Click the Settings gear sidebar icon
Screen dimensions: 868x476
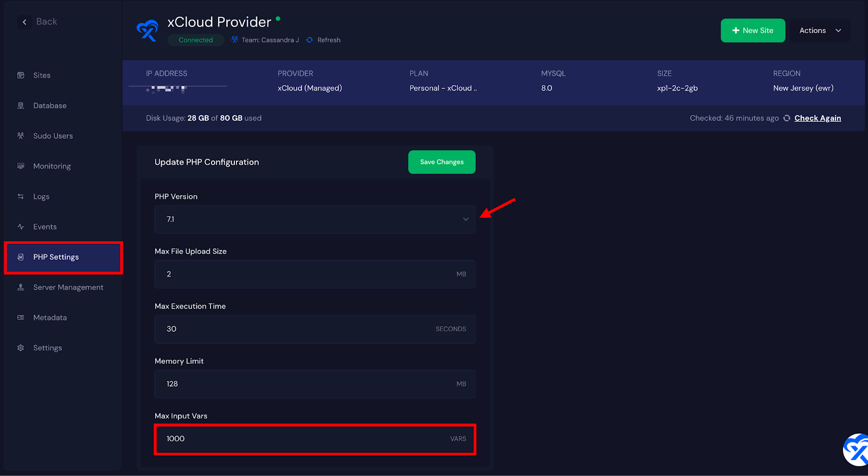click(21, 348)
